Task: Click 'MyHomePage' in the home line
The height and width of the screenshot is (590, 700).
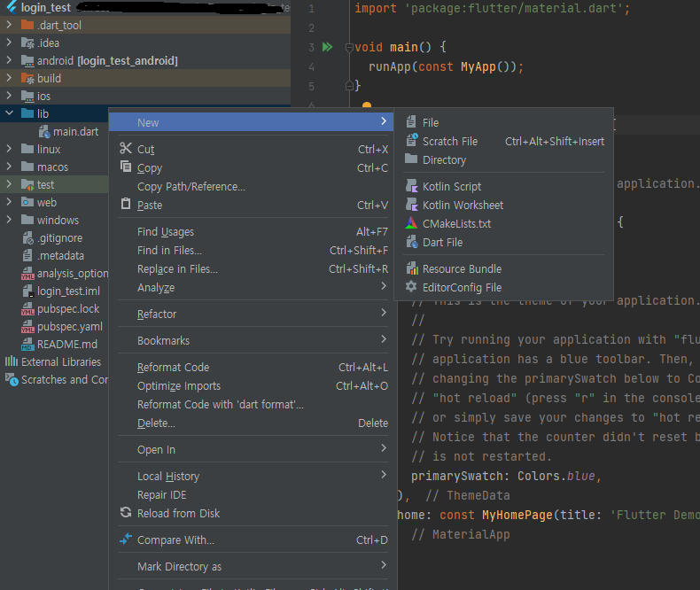Action: tap(517, 515)
